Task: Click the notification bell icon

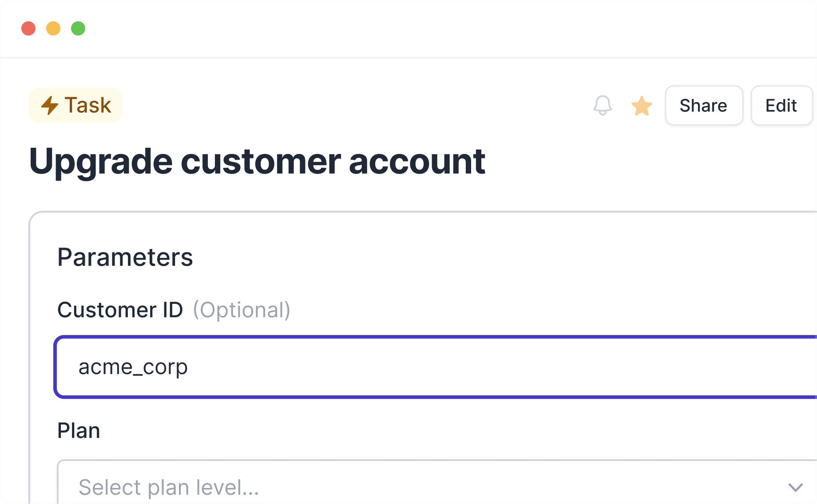Action: tap(603, 106)
